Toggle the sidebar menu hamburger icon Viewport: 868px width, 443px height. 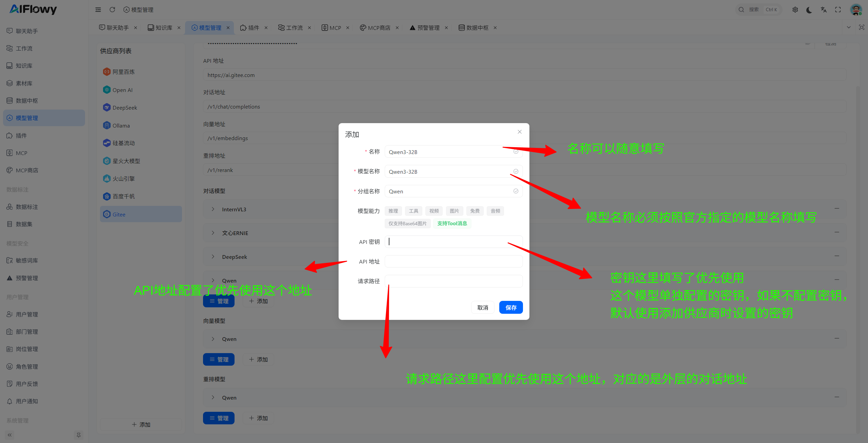pyautogui.click(x=98, y=10)
